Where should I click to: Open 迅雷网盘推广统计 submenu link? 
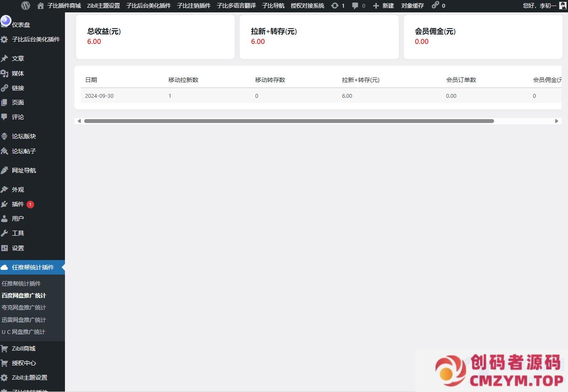[24, 320]
